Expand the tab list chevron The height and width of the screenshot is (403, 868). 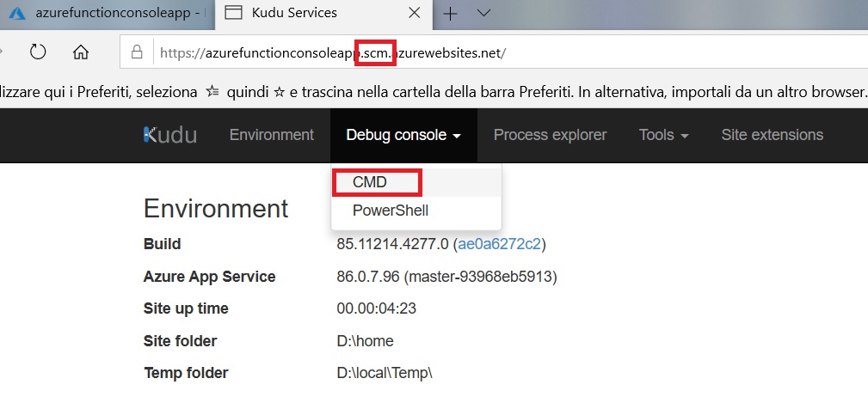(x=483, y=13)
